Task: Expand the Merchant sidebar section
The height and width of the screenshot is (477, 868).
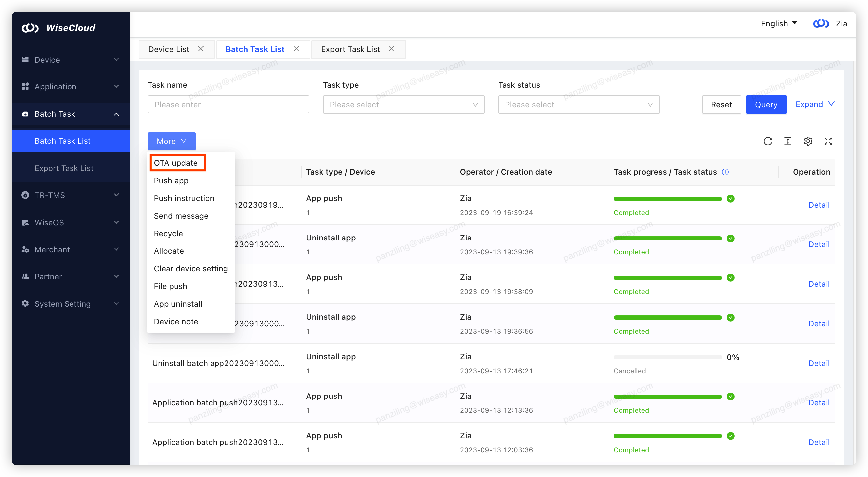Action: [x=116, y=249]
